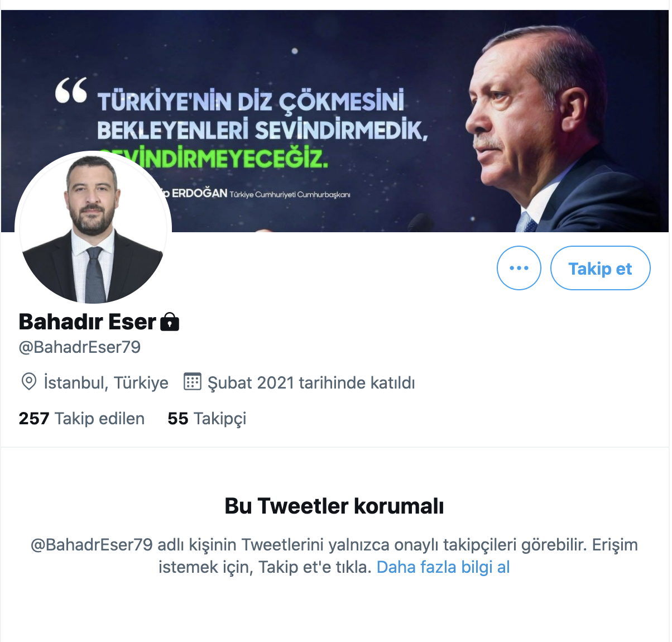Click the Şubat 2021 tarihinde katıldı text
Viewport: 672px width, 642px height.
click(x=311, y=383)
